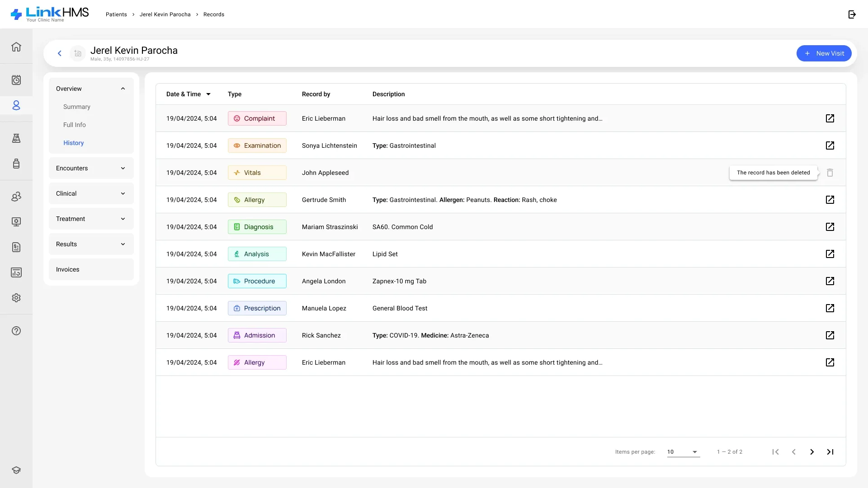This screenshot has width=868, height=488.
Task: Open the graduation cap training icon
Action: tap(16, 470)
